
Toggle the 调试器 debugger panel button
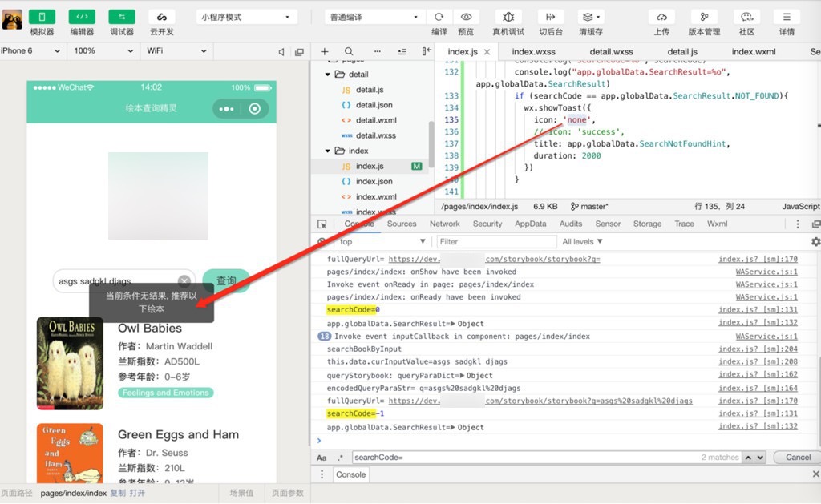tap(122, 17)
